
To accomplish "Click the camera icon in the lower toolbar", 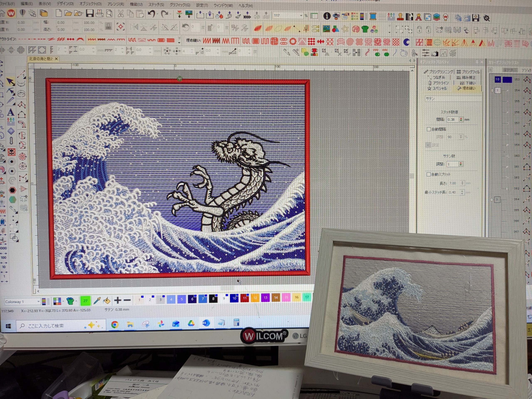I will (x=434, y=53).
